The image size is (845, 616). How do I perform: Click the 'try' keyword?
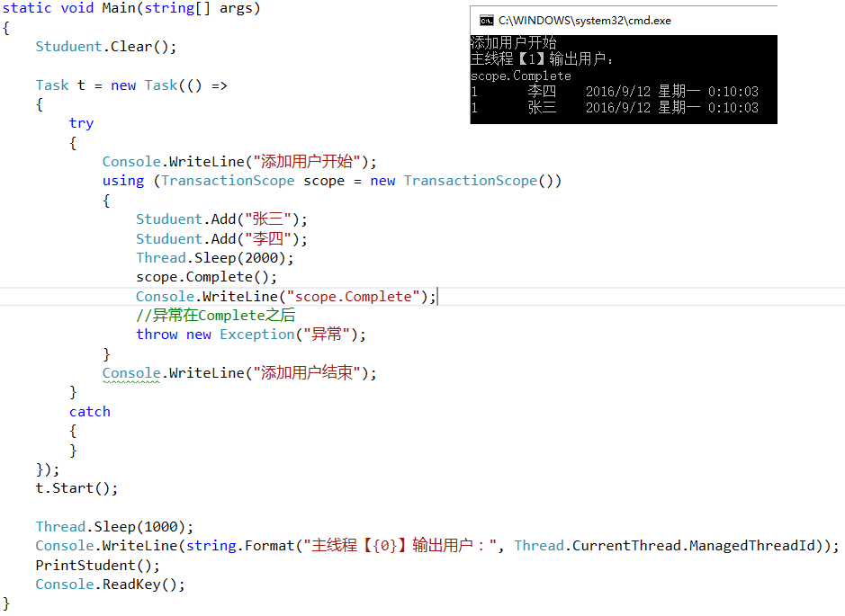coord(81,123)
